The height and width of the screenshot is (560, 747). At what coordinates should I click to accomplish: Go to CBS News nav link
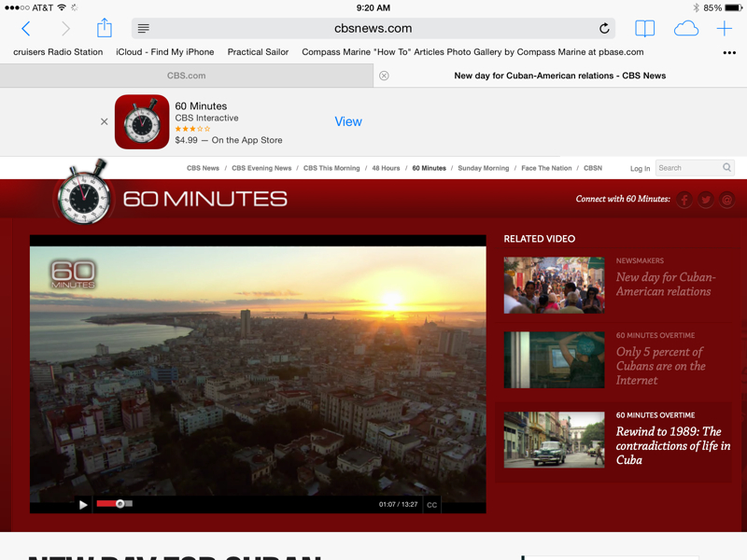203,168
